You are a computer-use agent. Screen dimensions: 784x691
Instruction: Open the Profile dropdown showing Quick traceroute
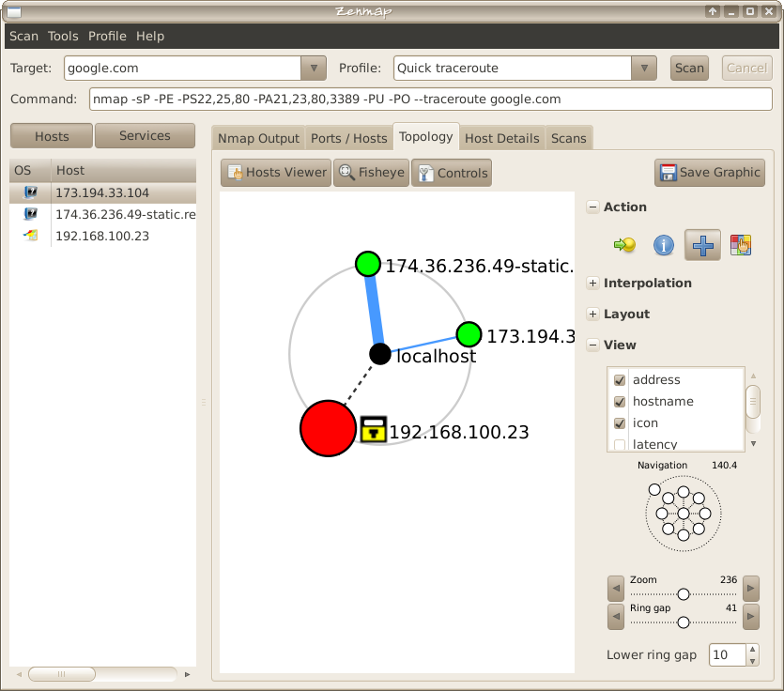click(644, 68)
